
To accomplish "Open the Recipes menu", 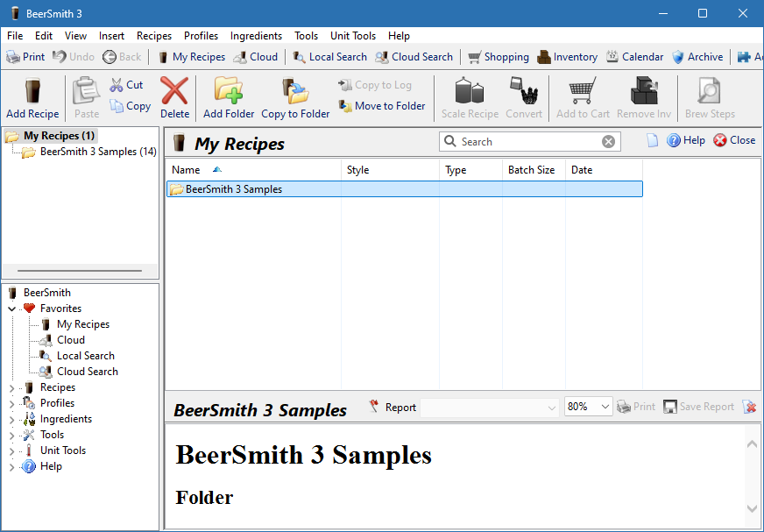I will (154, 36).
